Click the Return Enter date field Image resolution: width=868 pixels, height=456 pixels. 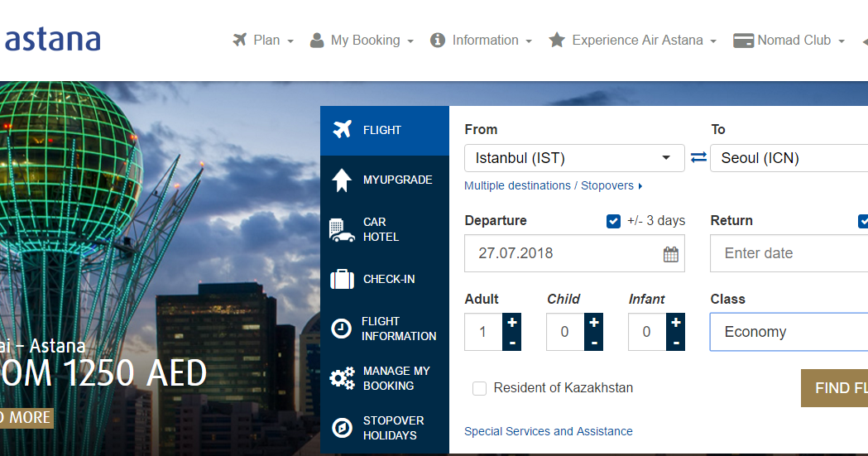pos(789,253)
